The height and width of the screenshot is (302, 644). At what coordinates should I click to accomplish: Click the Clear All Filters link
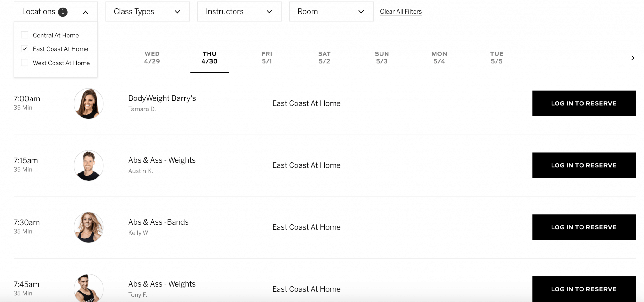click(x=401, y=12)
